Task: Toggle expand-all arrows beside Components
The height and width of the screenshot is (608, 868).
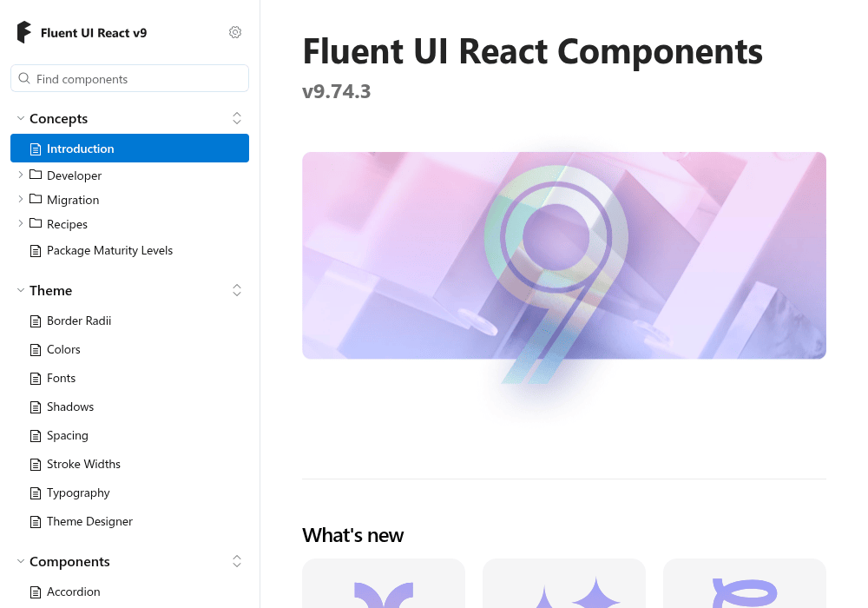Action: tap(237, 561)
